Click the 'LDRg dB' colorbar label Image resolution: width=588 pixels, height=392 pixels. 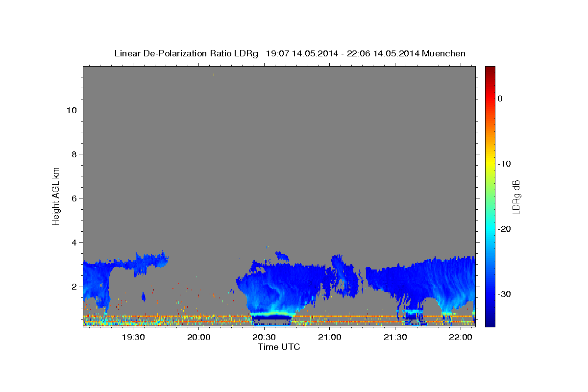pyautogui.click(x=516, y=197)
